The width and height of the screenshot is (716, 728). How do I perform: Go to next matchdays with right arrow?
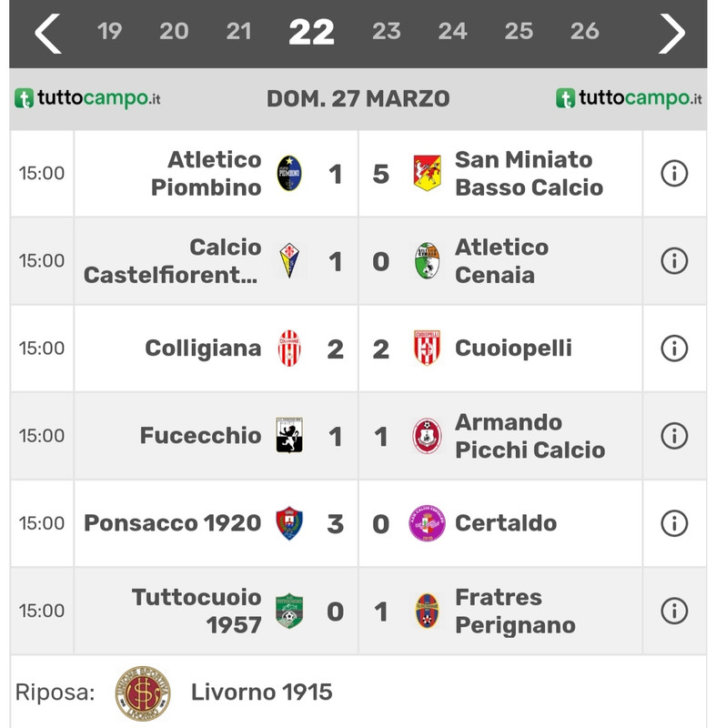[671, 33]
